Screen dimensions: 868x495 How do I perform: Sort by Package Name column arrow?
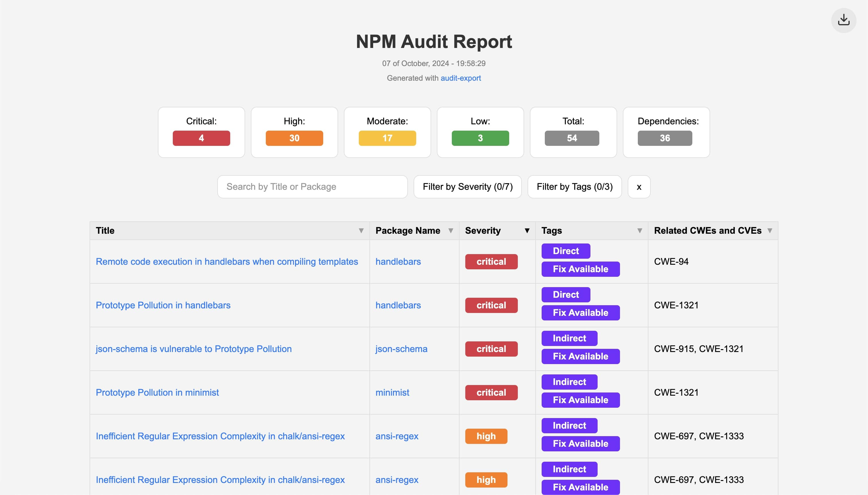(450, 231)
